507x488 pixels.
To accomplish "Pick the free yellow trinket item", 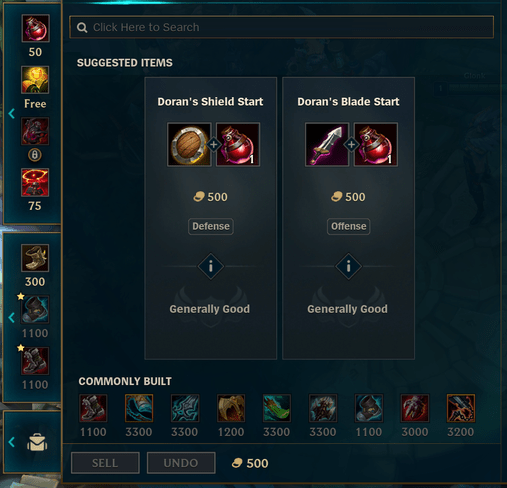I will tap(35, 80).
